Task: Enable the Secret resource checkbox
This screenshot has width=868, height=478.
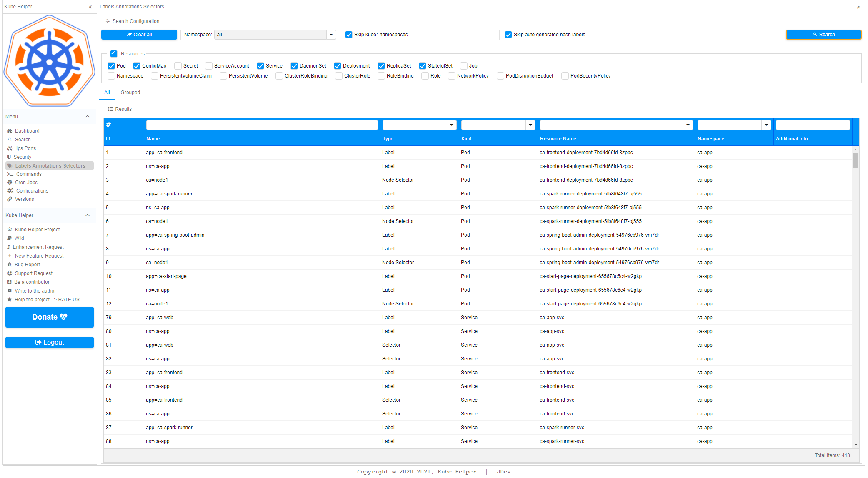Action: 178,66
